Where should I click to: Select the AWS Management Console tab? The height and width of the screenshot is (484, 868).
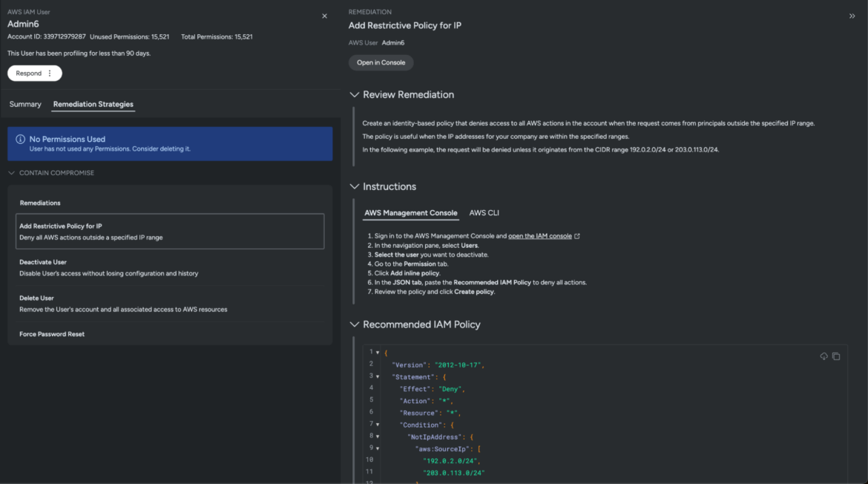[410, 213]
